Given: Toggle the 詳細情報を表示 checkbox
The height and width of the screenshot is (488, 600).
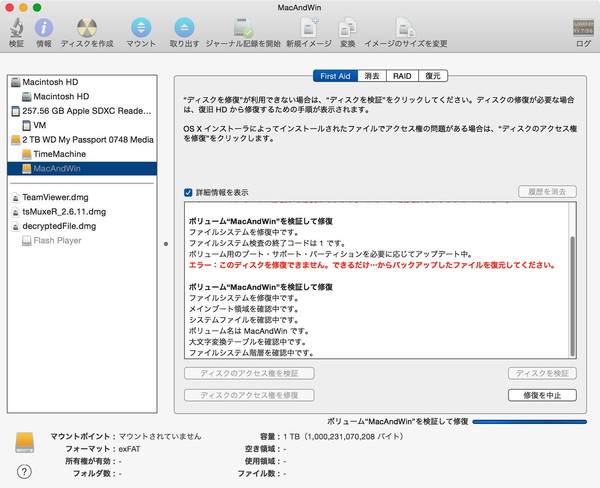Looking at the screenshot, I should click(188, 192).
